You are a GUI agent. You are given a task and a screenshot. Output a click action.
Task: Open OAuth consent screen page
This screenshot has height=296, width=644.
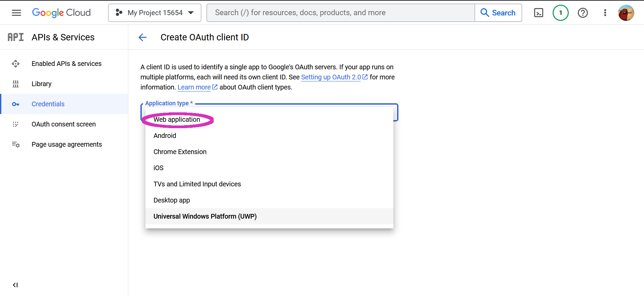tap(64, 124)
